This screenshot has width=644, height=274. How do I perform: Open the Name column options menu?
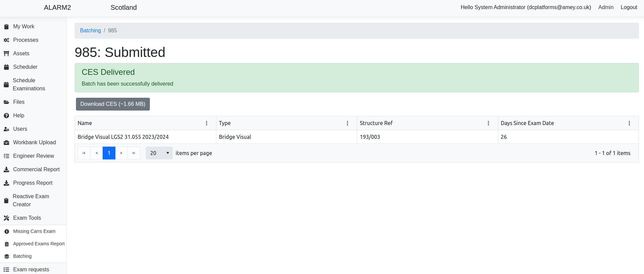pos(207,123)
